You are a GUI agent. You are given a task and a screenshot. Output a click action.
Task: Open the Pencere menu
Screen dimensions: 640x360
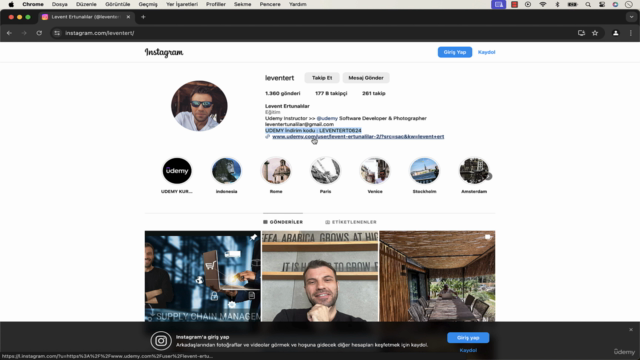click(270, 4)
